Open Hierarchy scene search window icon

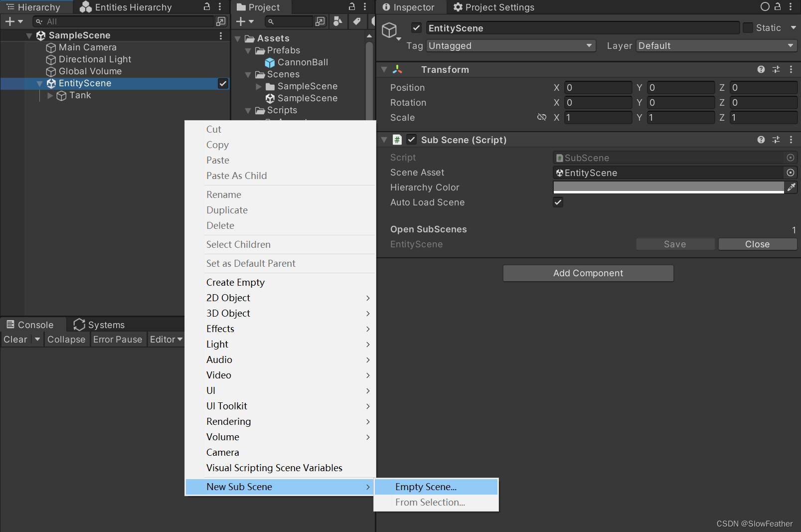coord(221,21)
